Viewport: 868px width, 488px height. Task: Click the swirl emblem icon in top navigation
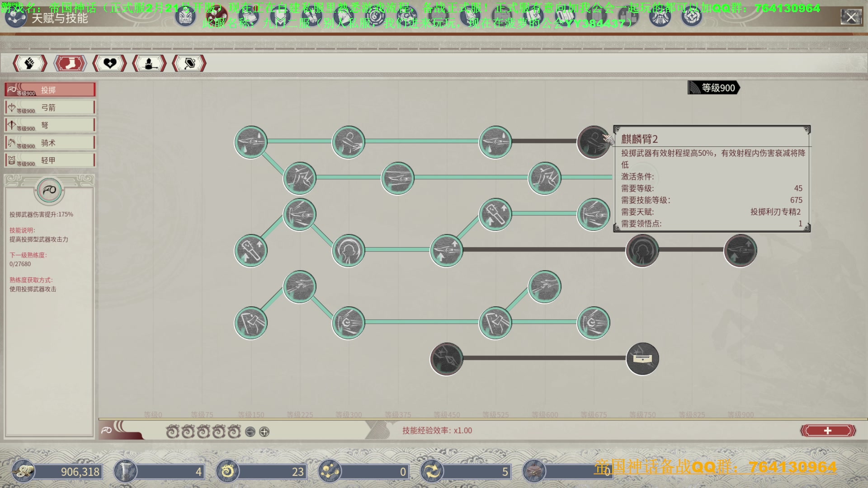(x=692, y=17)
